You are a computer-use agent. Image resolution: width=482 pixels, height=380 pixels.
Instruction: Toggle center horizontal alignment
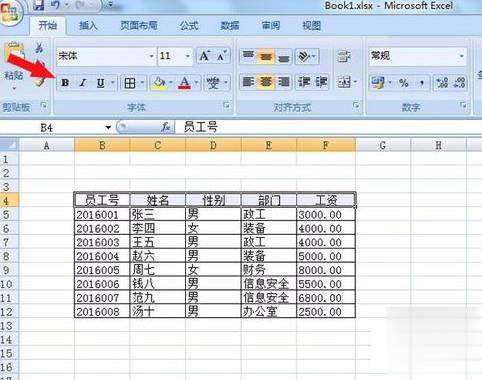266,82
